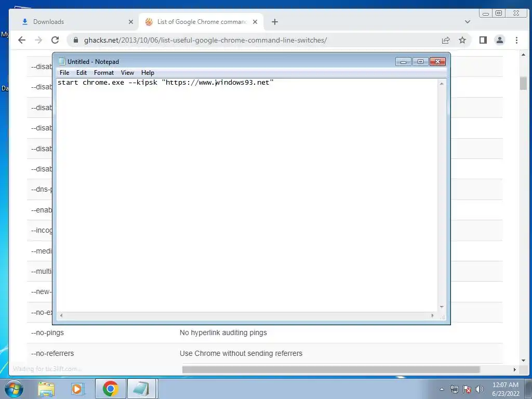Show hidden tray icons arrow

point(442,389)
